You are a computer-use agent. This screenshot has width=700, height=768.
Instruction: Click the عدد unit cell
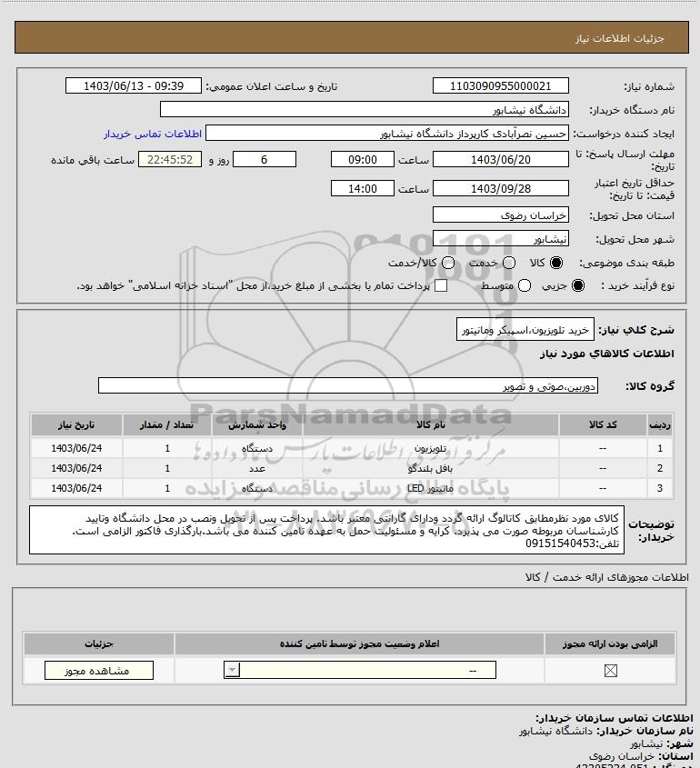(257, 469)
